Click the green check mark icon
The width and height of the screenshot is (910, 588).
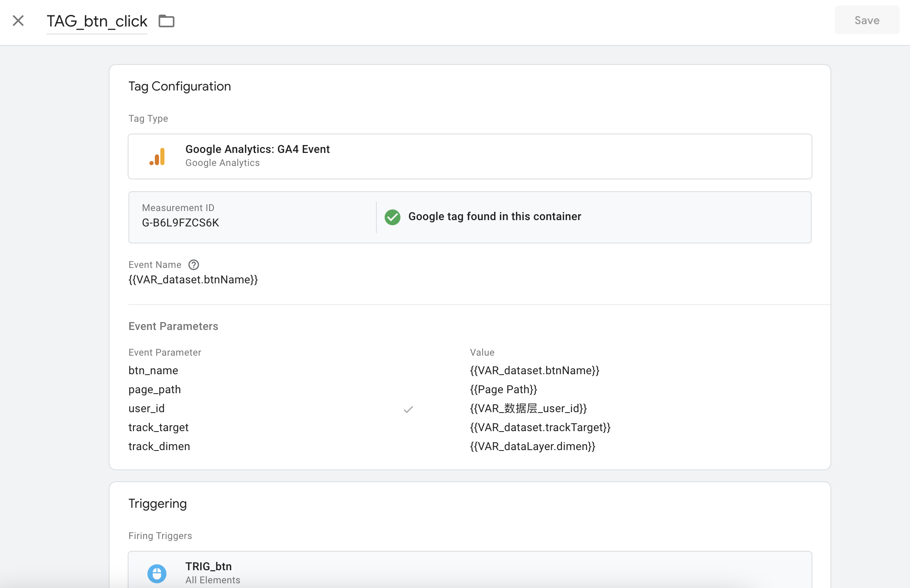tap(393, 217)
